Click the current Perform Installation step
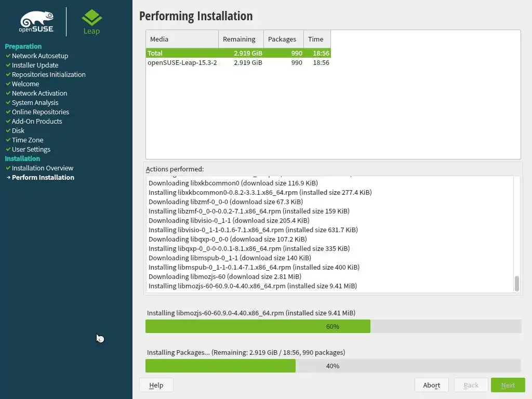Screen dimensions: 532x399 click(x=43, y=177)
